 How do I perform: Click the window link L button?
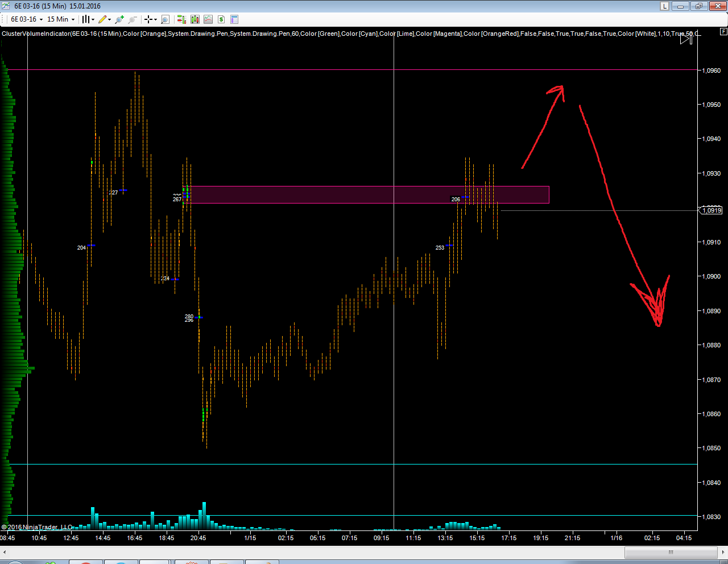pyautogui.click(x=664, y=6)
